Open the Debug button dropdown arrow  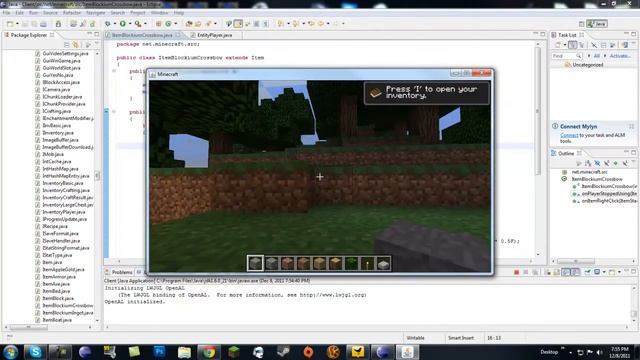coord(115,24)
